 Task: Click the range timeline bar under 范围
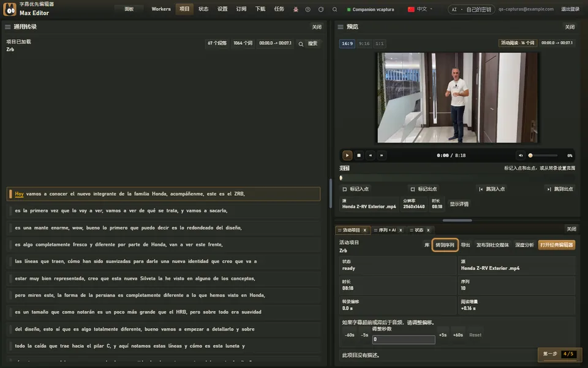click(457, 178)
